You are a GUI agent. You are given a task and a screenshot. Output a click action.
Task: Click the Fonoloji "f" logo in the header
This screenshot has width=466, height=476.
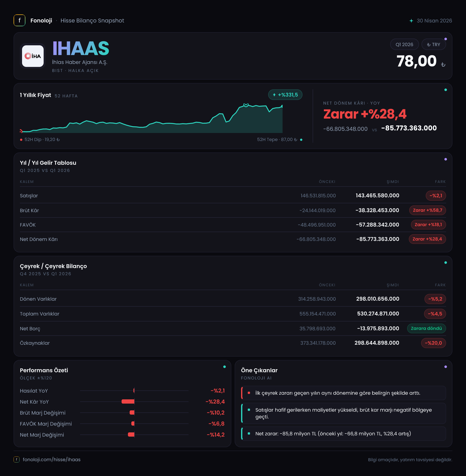coord(19,20)
